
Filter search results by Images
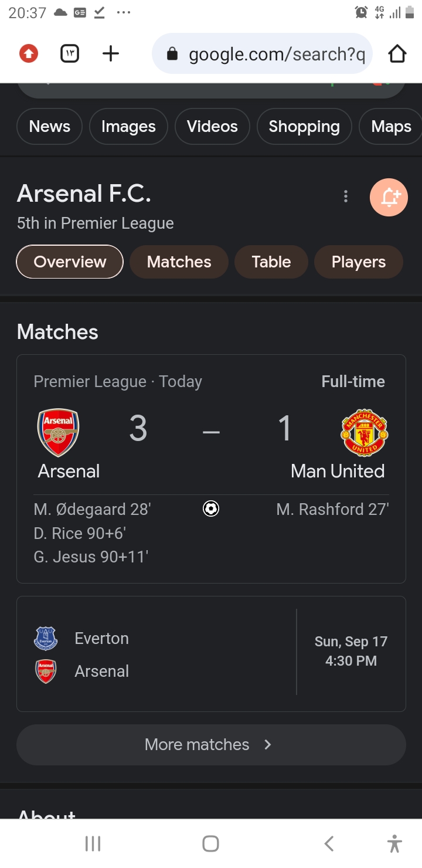(128, 127)
